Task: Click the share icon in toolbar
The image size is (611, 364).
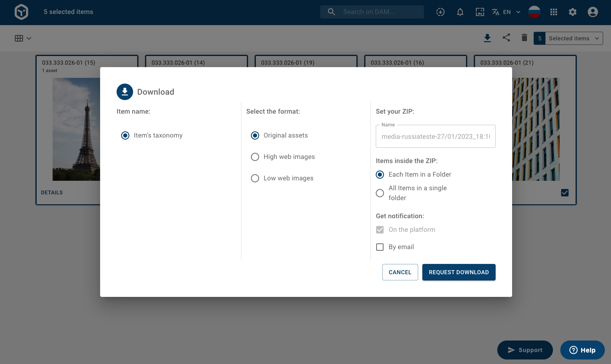Action: [506, 37]
